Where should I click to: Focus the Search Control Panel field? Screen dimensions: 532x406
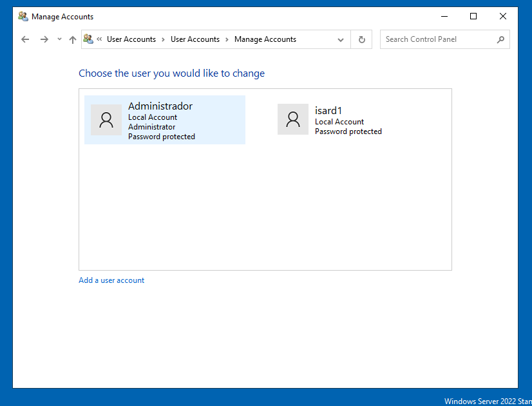tap(438, 39)
